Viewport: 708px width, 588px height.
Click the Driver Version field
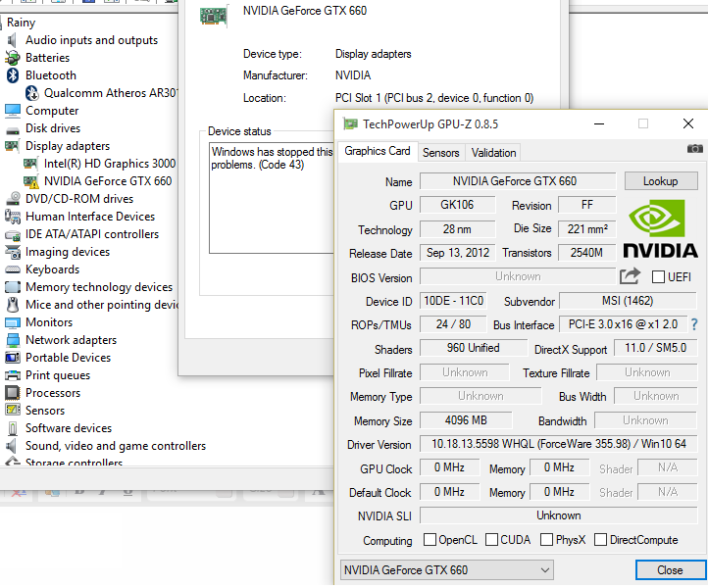coord(559,444)
